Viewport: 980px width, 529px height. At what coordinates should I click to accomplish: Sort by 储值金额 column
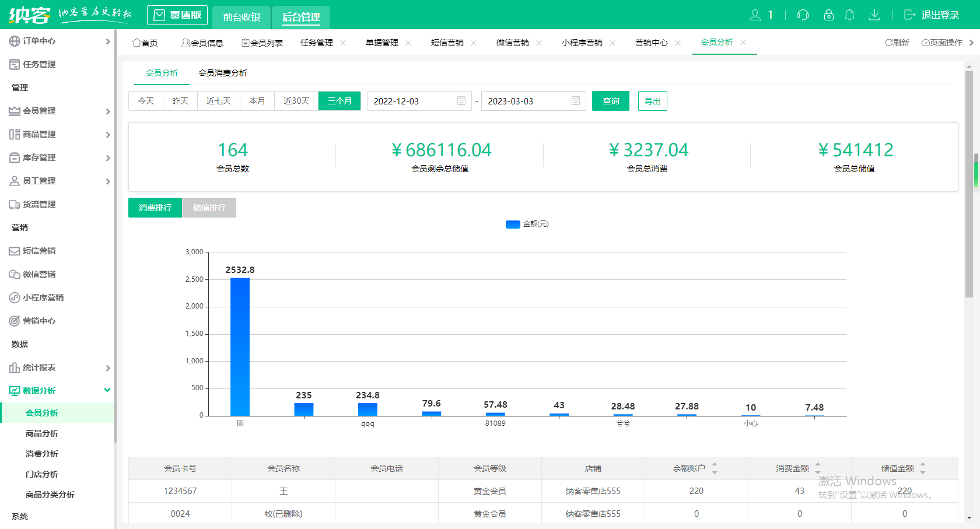(923, 468)
